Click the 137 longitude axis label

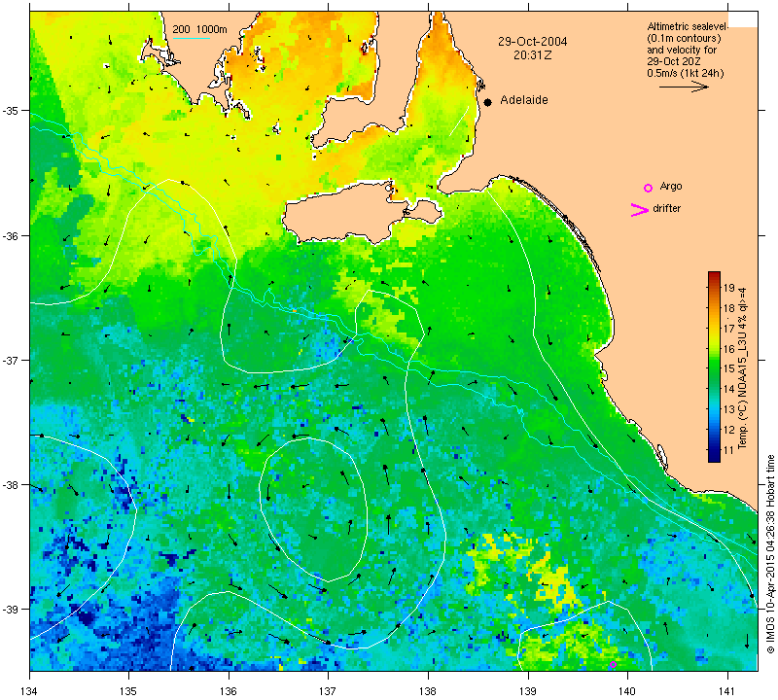pos(329,690)
